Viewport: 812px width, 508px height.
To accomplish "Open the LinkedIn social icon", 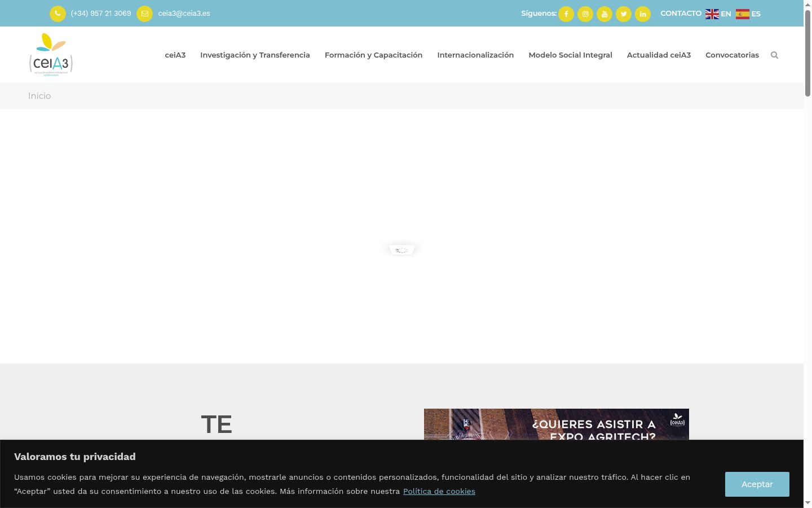I will coord(643,14).
